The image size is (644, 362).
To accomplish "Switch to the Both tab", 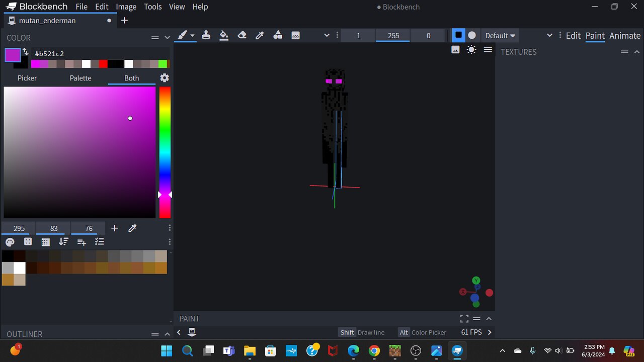I will click(132, 78).
